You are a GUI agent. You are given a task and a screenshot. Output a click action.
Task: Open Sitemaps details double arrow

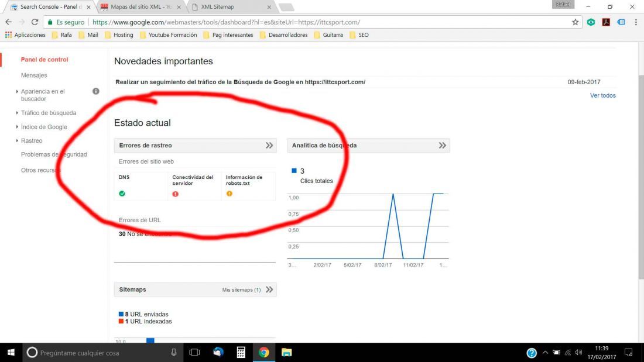pyautogui.click(x=269, y=289)
